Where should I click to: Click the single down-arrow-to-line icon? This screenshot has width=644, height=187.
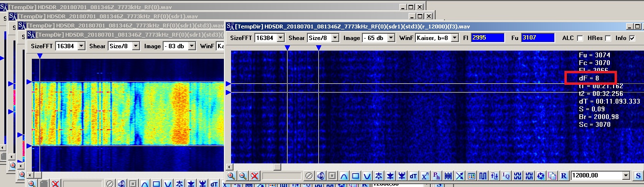click(x=390, y=175)
